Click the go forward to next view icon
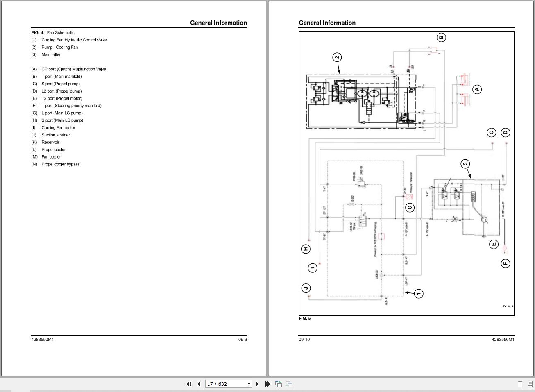535x392 pixels. [x=289, y=384]
